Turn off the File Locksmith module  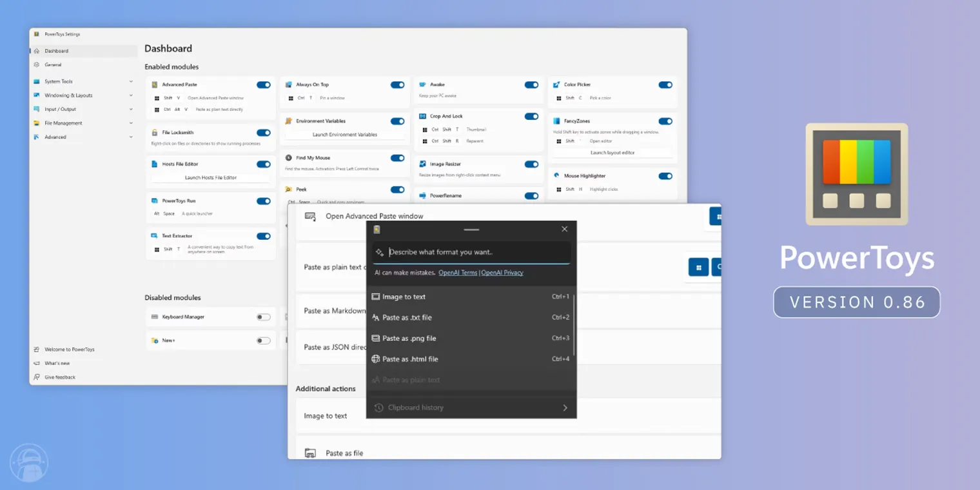(263, 132)
